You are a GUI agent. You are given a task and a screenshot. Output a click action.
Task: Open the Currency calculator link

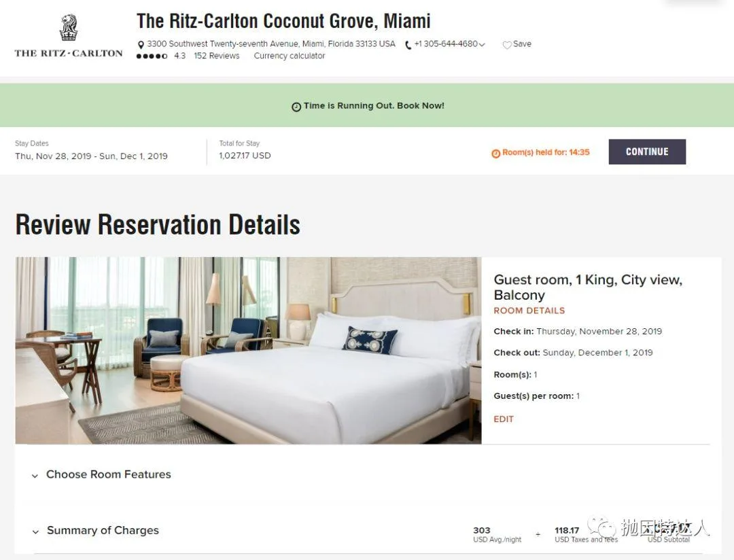click(x=290, y=56)
